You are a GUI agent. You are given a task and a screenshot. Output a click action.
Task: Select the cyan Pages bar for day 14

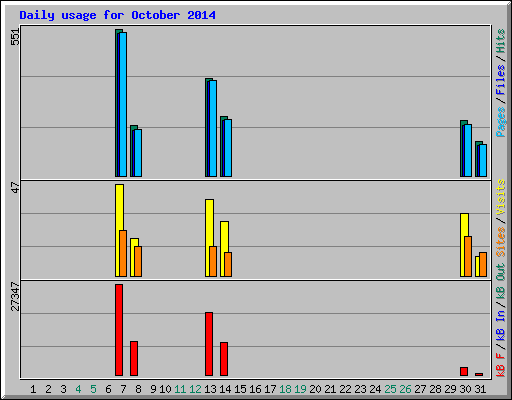point(228,148)
